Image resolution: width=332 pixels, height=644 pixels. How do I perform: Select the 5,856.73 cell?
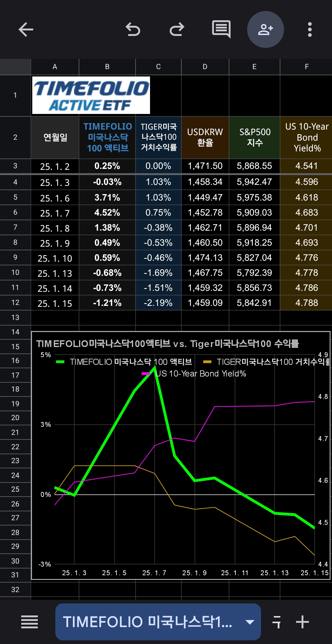[255, 288]
